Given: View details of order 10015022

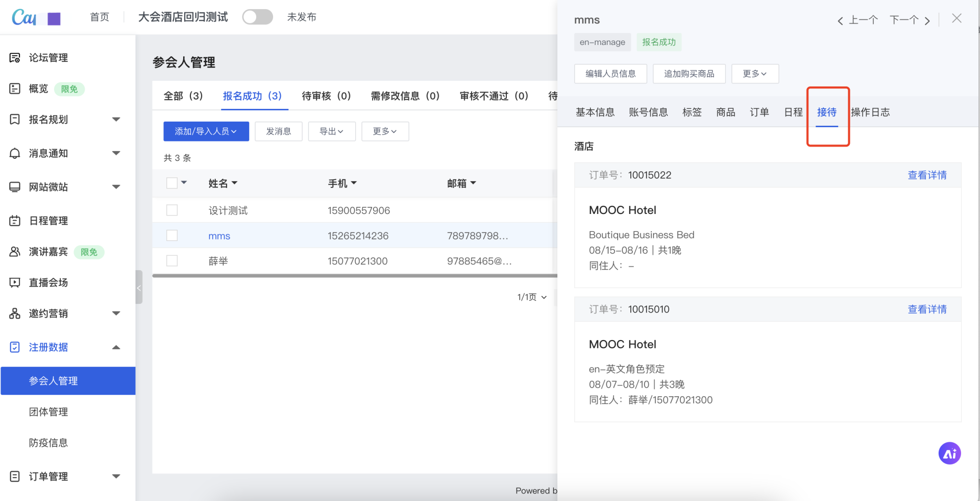Looking at the screenshot, I should (927, 175).
